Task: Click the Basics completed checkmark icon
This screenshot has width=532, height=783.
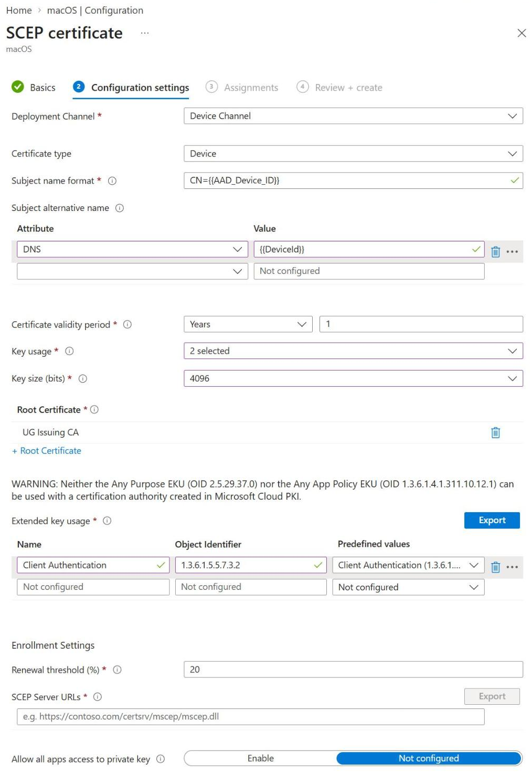Action: pyautogui.click(x=18, y=87)
